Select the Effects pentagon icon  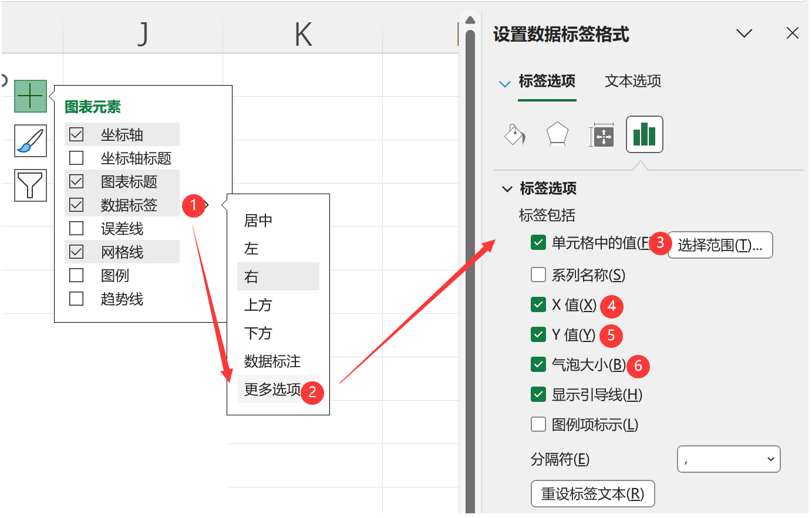point(557,134)
